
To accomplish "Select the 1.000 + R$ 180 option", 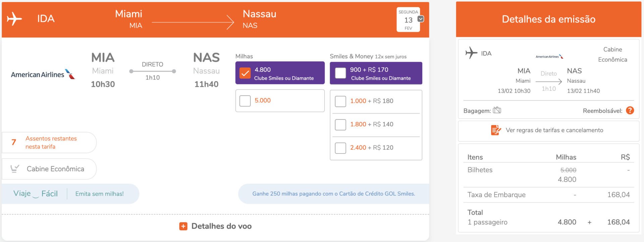I will coord(340,101).
